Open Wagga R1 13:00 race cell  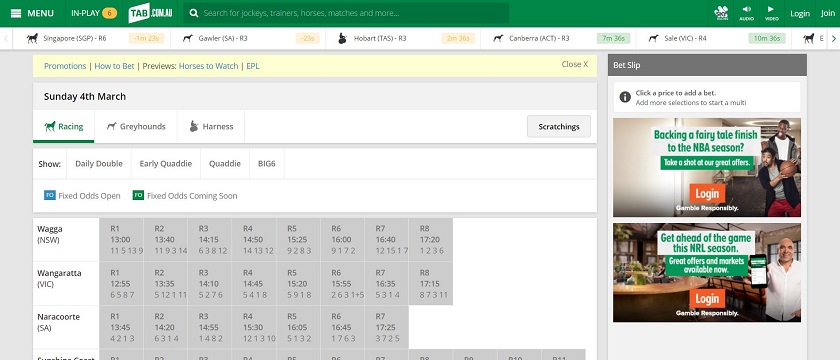point(121,239)
